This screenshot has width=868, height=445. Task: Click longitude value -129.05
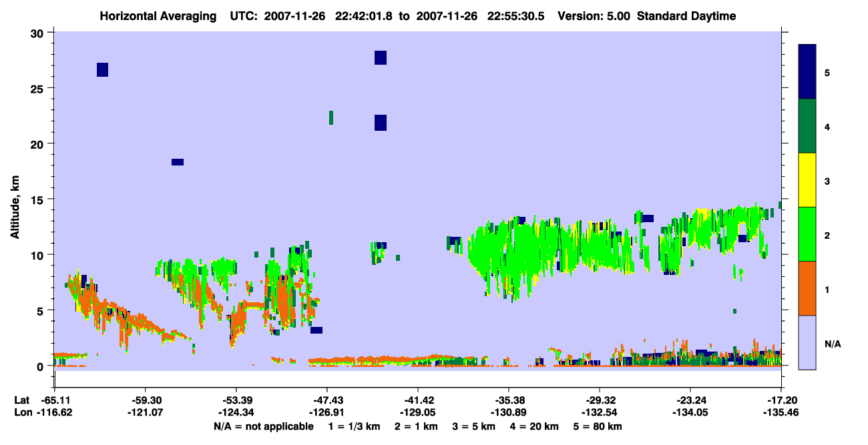point(417,413)
